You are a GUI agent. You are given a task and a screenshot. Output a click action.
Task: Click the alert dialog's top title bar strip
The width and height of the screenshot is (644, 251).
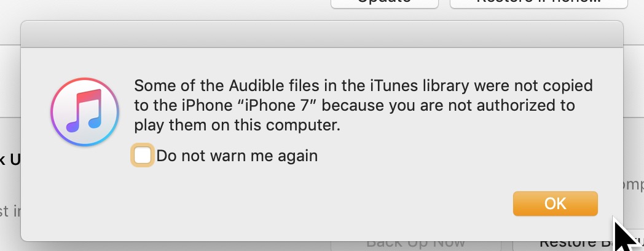[322, 34]
